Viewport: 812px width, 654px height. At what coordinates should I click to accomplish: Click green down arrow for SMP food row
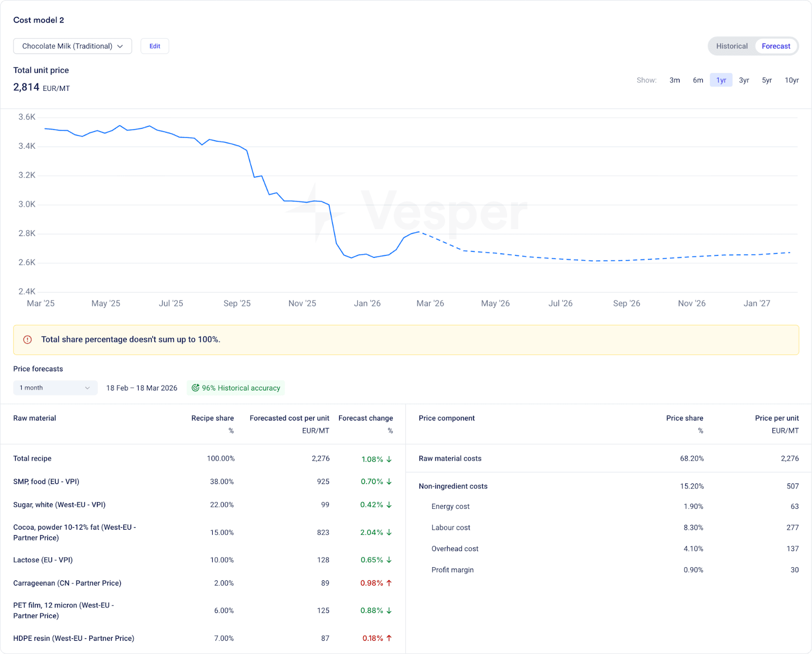point(389,481)
